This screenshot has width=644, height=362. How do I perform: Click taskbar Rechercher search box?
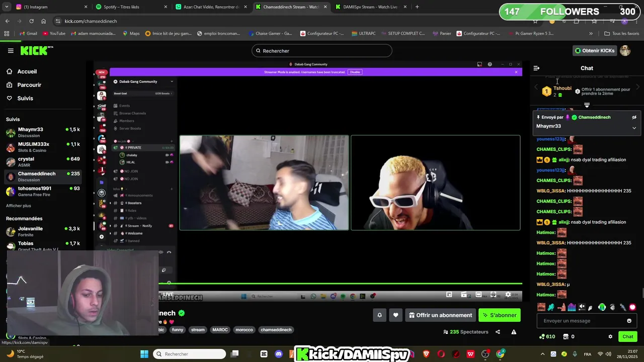click(x=189, y=354)
